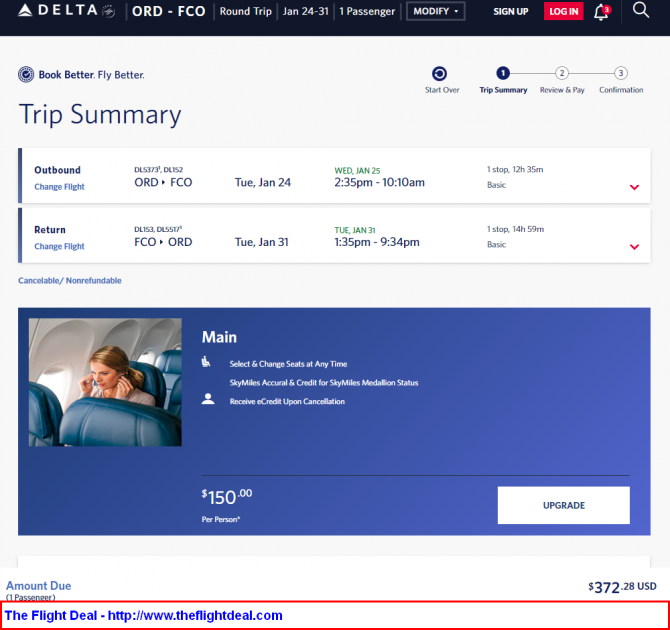Select step 1 Trip Summary circle
The image size is (670, 630).
[x=503, y=73]
